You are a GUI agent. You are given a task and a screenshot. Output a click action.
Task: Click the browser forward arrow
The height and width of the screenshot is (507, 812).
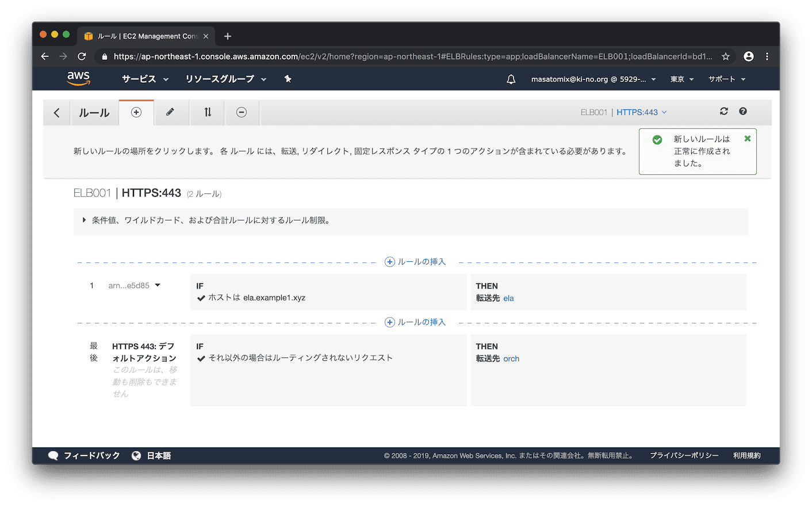pos(63,56)
